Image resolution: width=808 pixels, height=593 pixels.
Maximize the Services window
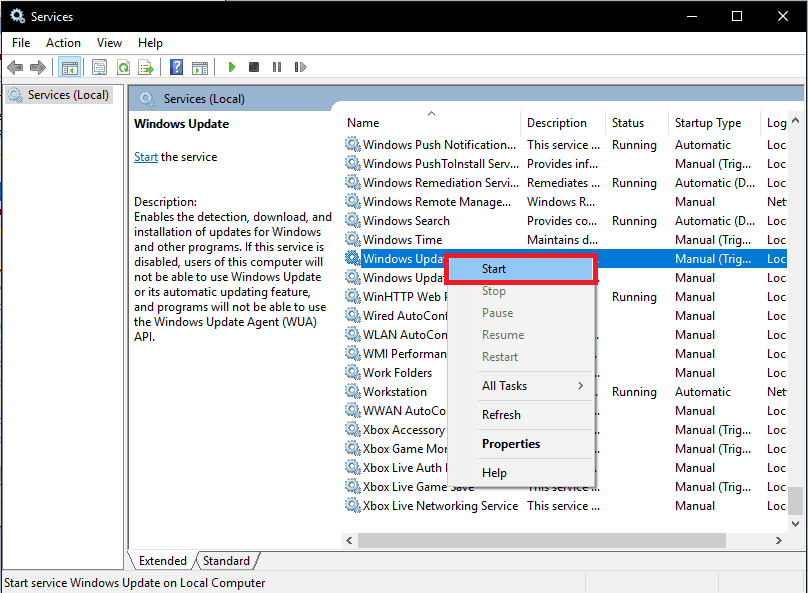737,16
